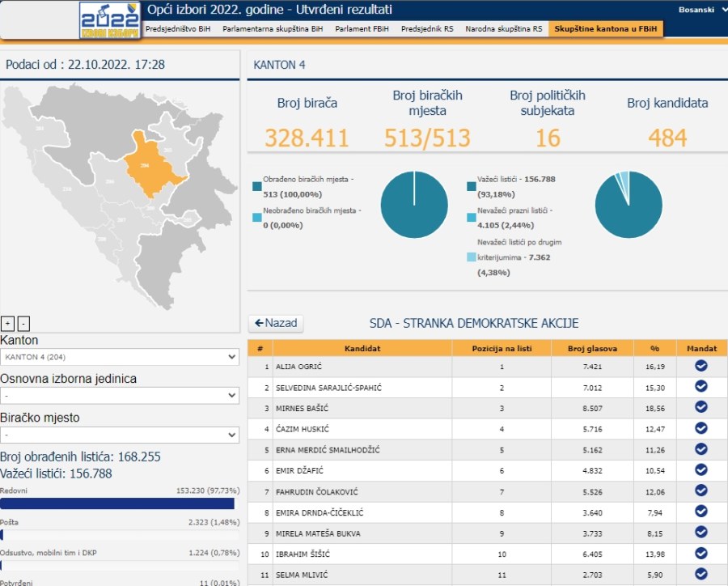The image size is (728, 586).
Task: Select the Parlament FBiH tab
Action: 362,28
